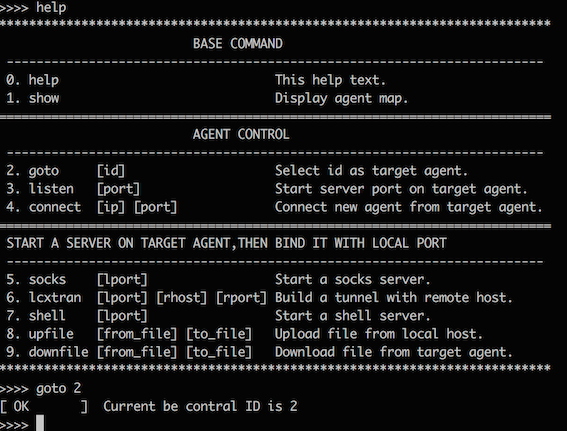This screenshot has height=431, width=567.
Task: Click the terminal cursor at the prompt
Action: click(40, 423)
